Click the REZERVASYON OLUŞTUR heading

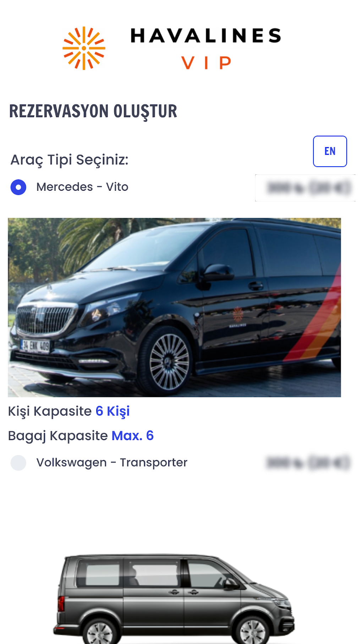(93, 112)
